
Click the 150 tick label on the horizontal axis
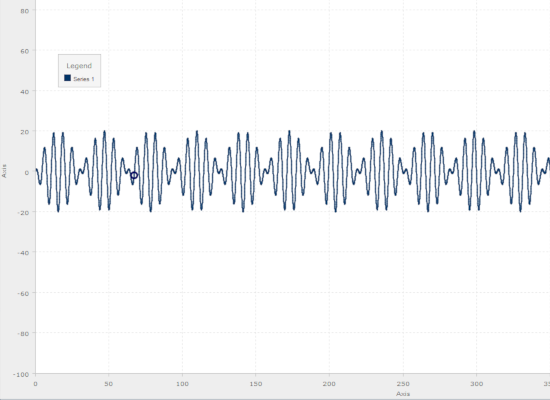click(256, 384)
